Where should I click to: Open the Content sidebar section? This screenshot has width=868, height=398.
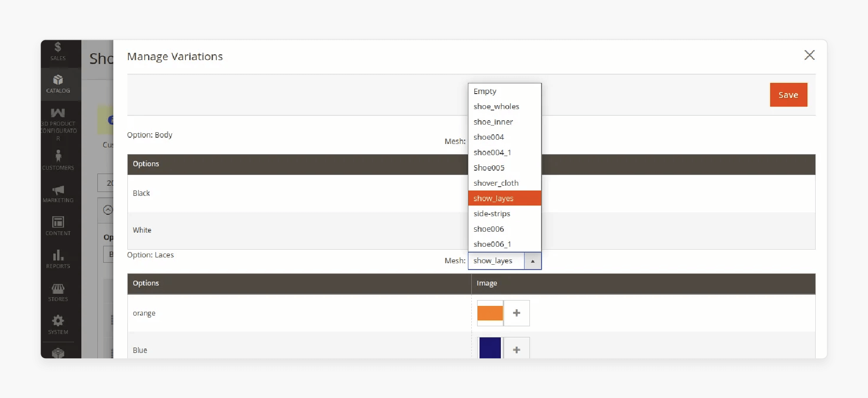58,225
